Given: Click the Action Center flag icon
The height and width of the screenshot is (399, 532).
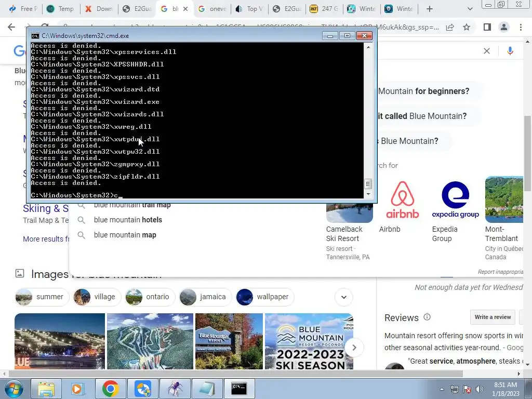Looking at the screenshot, I should pos(467,389).
